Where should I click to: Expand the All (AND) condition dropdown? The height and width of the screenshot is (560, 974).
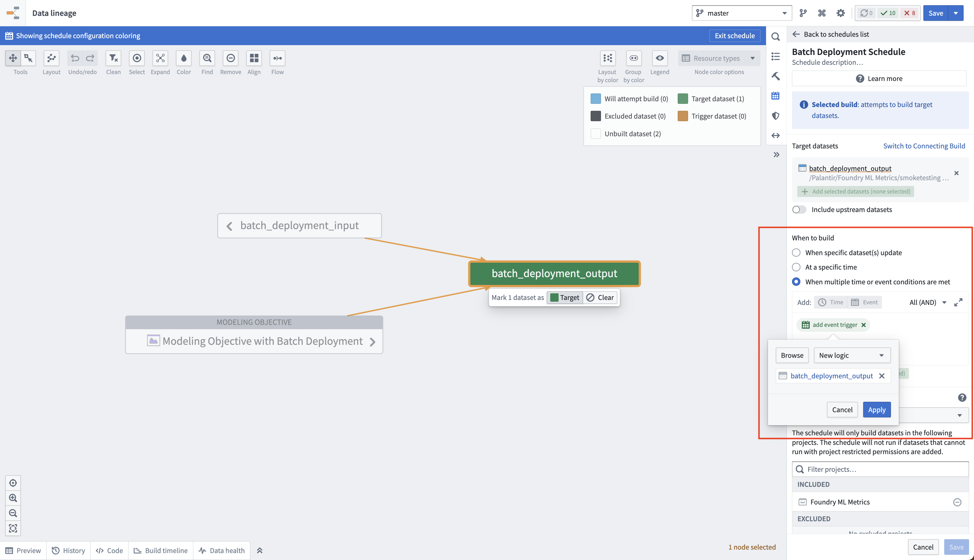pos(927,302)
